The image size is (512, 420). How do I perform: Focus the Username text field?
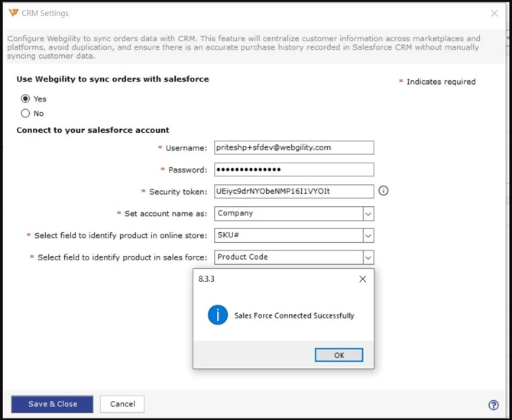293,147
